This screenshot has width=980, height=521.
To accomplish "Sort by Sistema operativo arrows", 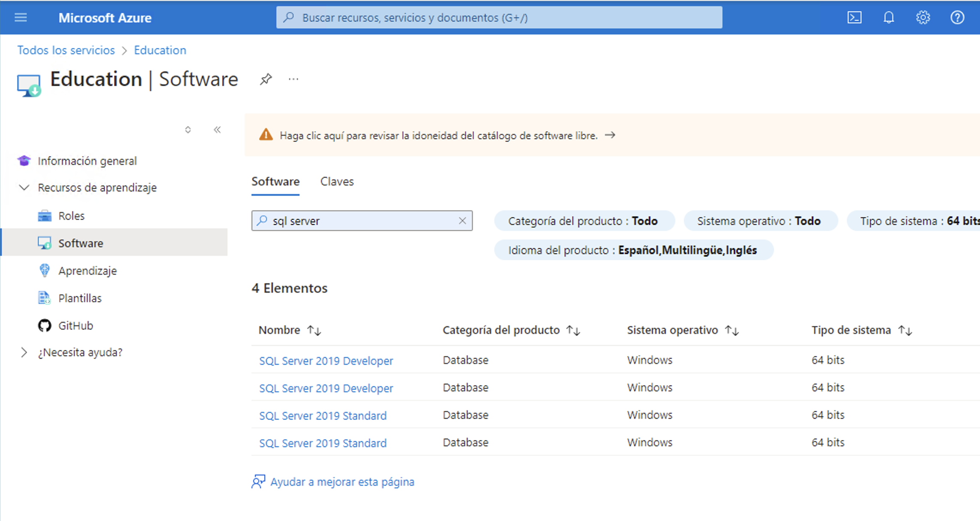I will coord(732,330).
